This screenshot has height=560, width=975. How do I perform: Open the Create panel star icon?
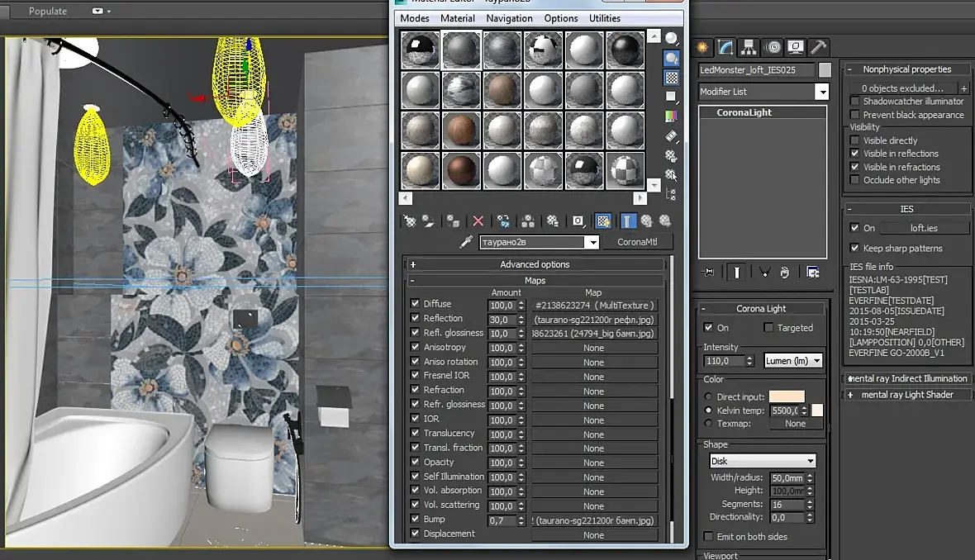click(702, 47)
